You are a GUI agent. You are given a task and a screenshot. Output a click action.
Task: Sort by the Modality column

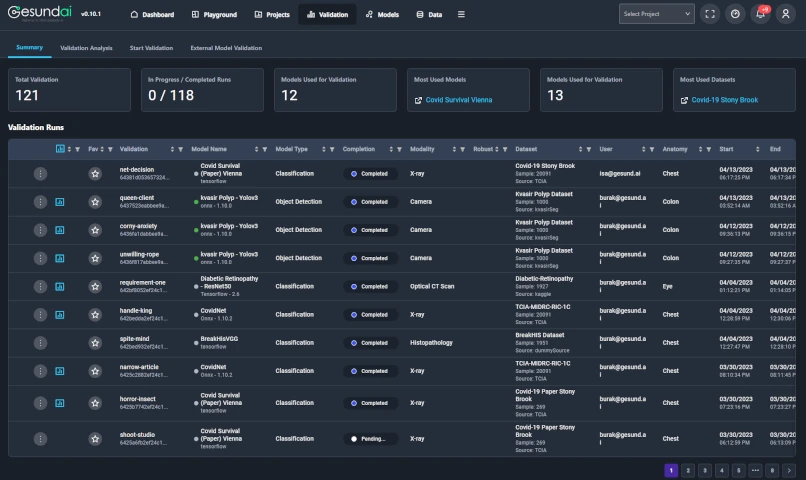[454, 149]
